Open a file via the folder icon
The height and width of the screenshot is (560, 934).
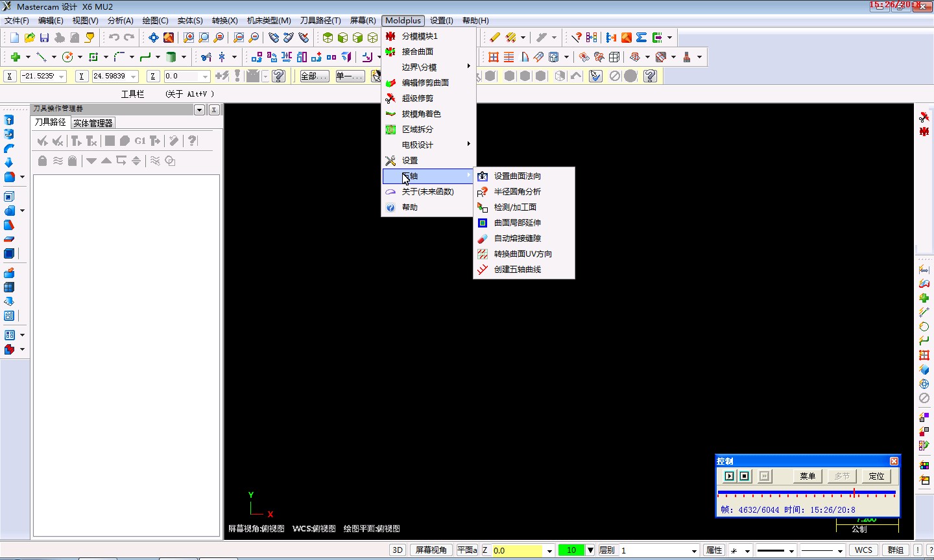point(29,38)
